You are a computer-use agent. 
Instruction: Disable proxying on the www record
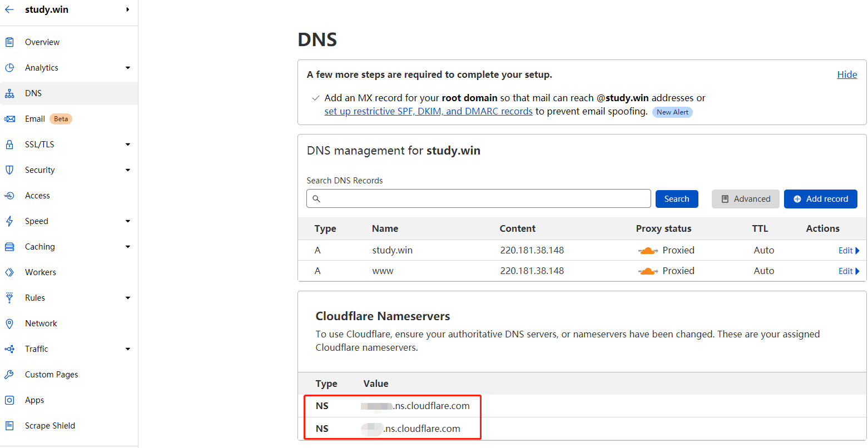coord(647,271)
